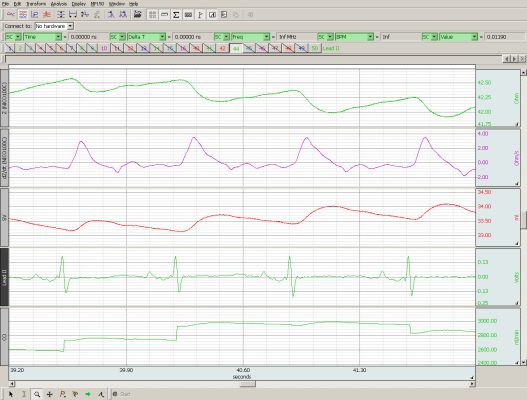Toggle channel 42 button
The width and height of the screenshot is (527, 400).
[222, 48]
